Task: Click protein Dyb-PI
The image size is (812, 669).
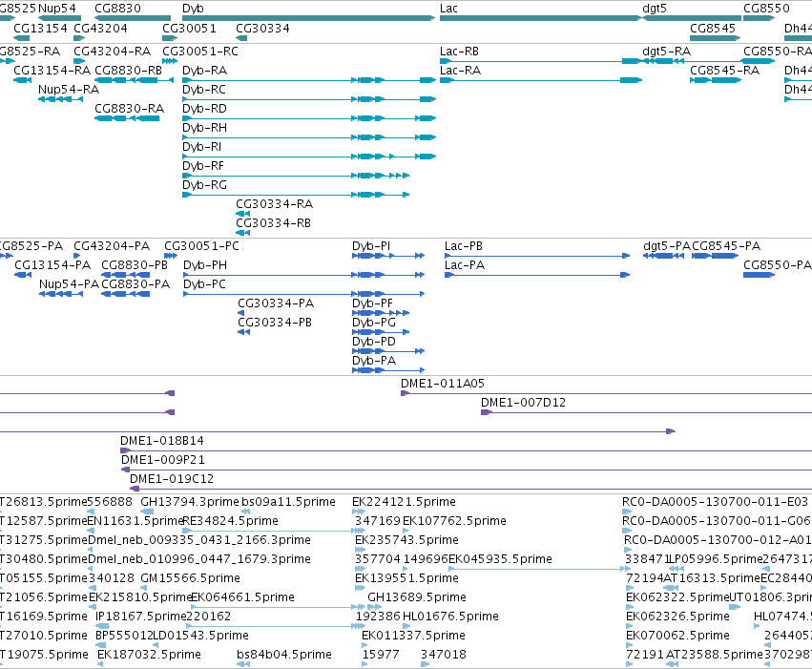Action: (x=371, y=246)
